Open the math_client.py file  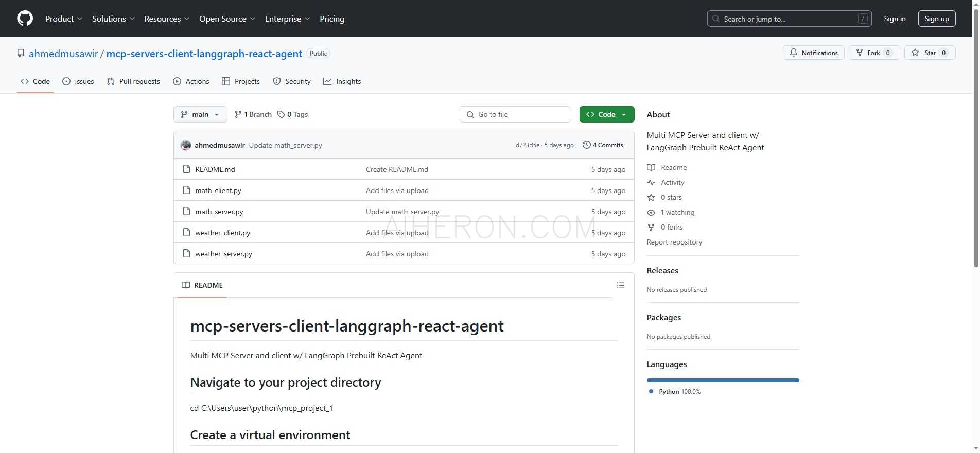218,190
